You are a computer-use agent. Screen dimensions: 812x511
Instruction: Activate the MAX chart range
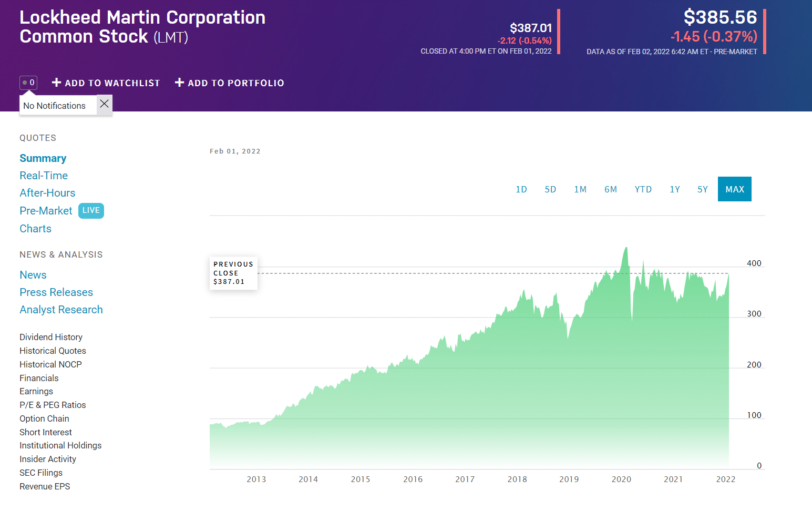(x=734, y=189)
